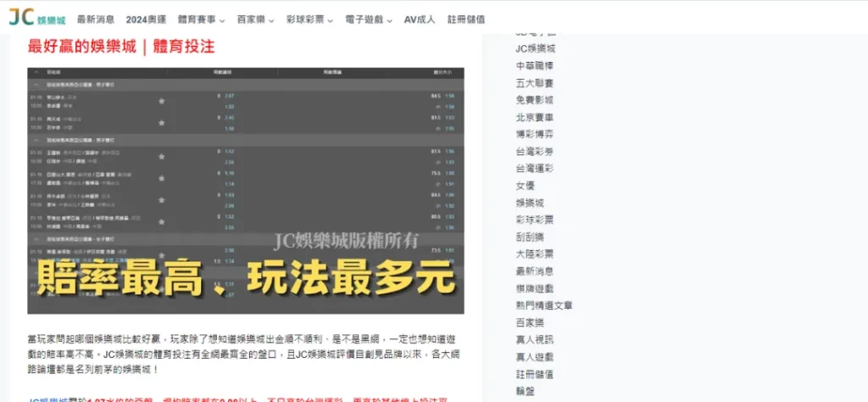Click the JC 娛樂城 logo in header

pyautogui.click(x=37, y=18)
